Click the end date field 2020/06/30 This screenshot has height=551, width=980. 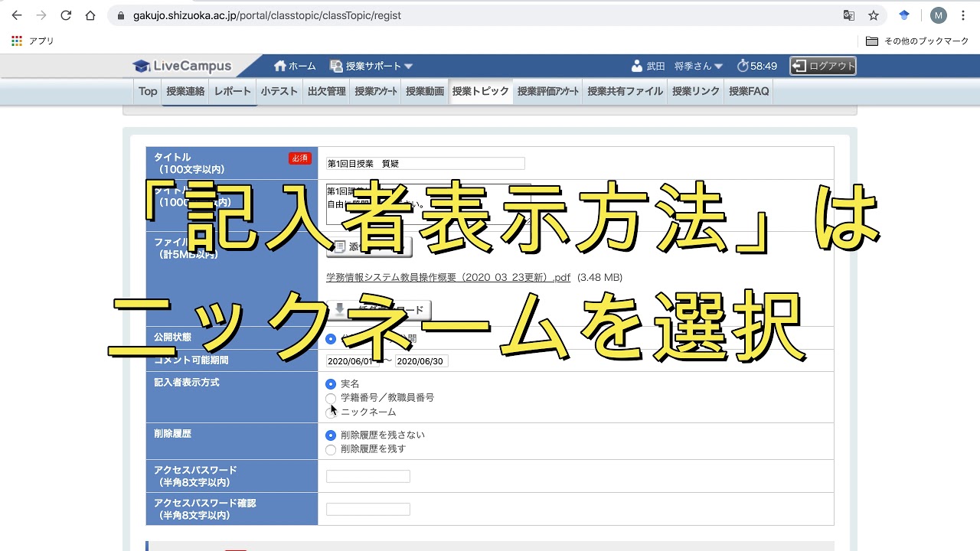click(x=421, y=361)
